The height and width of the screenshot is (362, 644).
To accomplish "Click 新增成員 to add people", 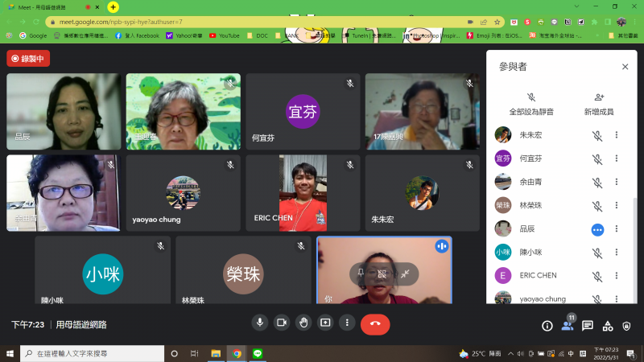I will tap(599, 105).
